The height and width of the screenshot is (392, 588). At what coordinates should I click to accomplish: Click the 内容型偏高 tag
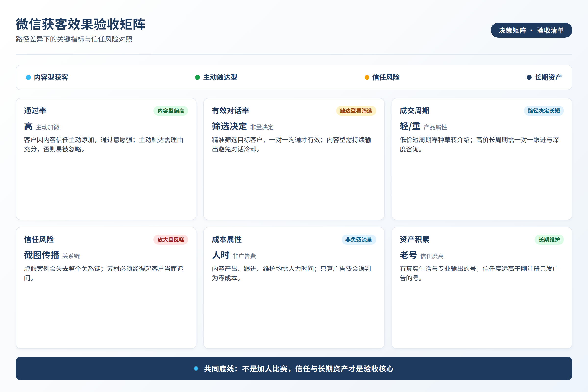tap(171, 111)
